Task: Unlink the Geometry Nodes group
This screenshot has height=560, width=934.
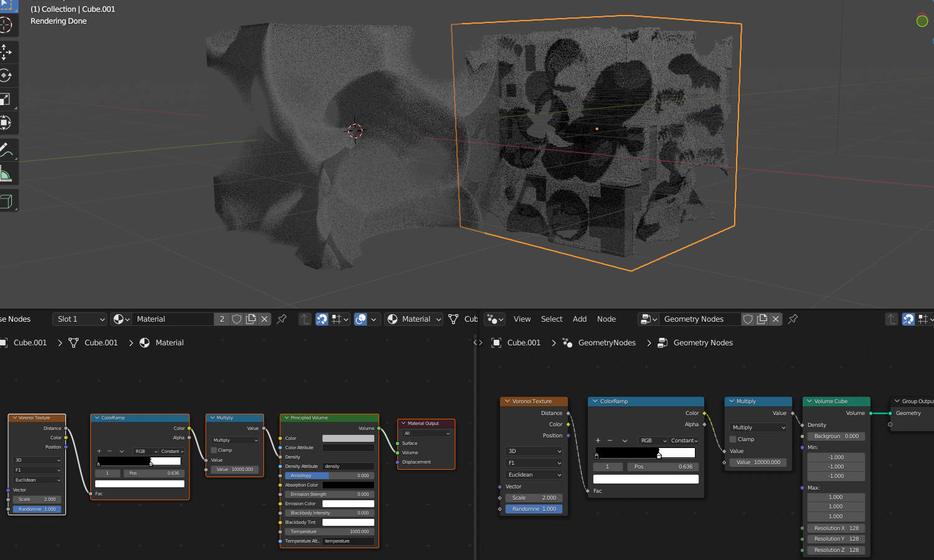Action: (x=776, y=319)
